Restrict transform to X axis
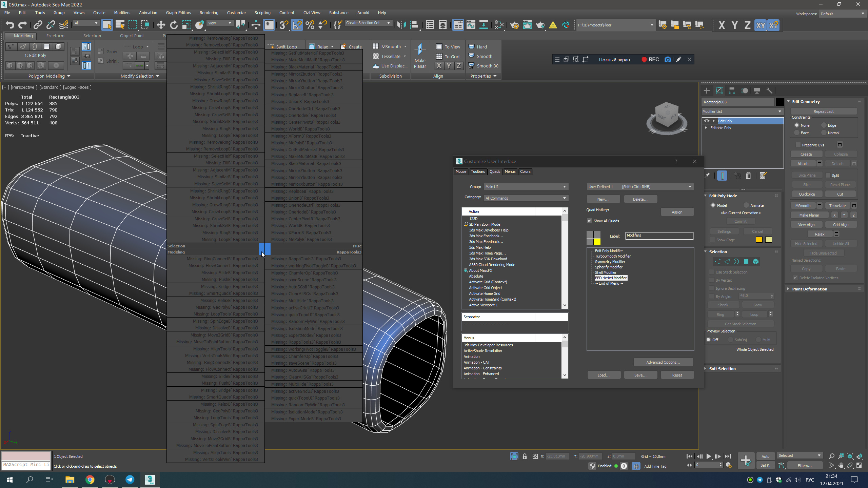Image resolution: width=868 pixels, height=488 pixels. [722, 25]
